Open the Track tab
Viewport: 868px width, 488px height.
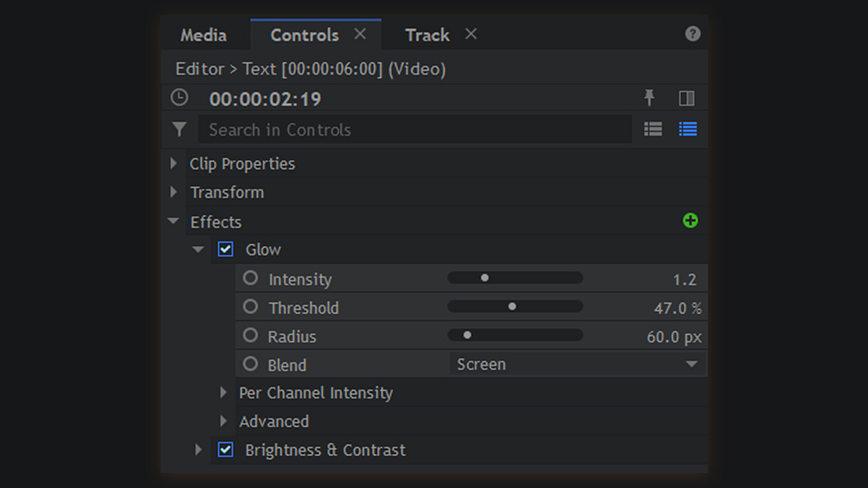click(x=427, y=35)
